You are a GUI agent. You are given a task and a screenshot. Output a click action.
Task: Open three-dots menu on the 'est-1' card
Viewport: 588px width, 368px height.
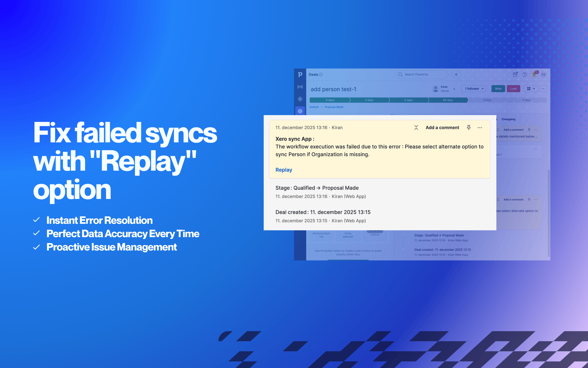[536, 149]
